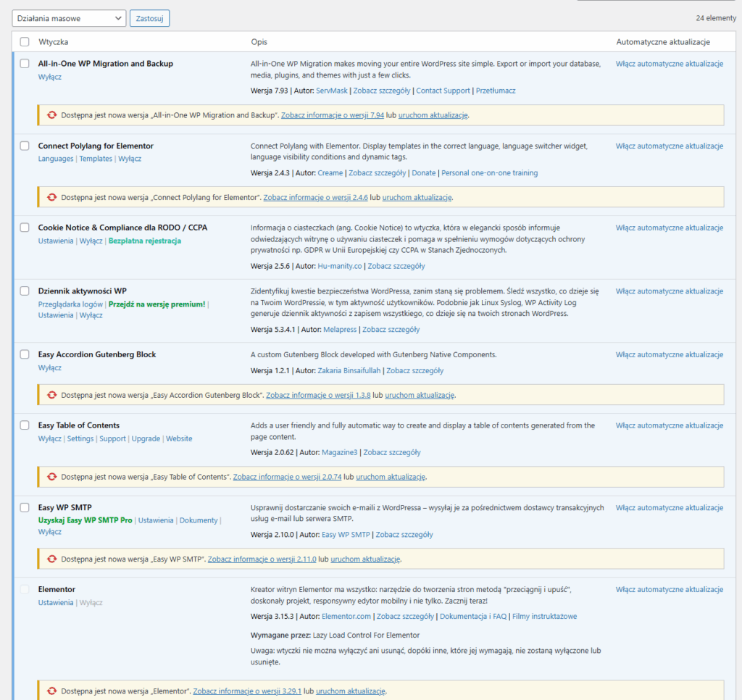Open Languages link under Connect Polylang
The height and width of the screenshot is (700, 742).
coord(56,159)
